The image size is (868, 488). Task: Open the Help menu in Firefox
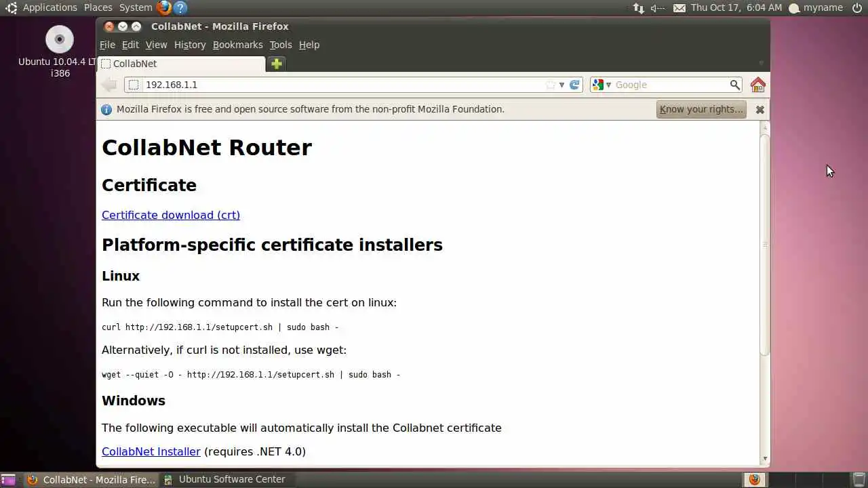coord(309,45)
